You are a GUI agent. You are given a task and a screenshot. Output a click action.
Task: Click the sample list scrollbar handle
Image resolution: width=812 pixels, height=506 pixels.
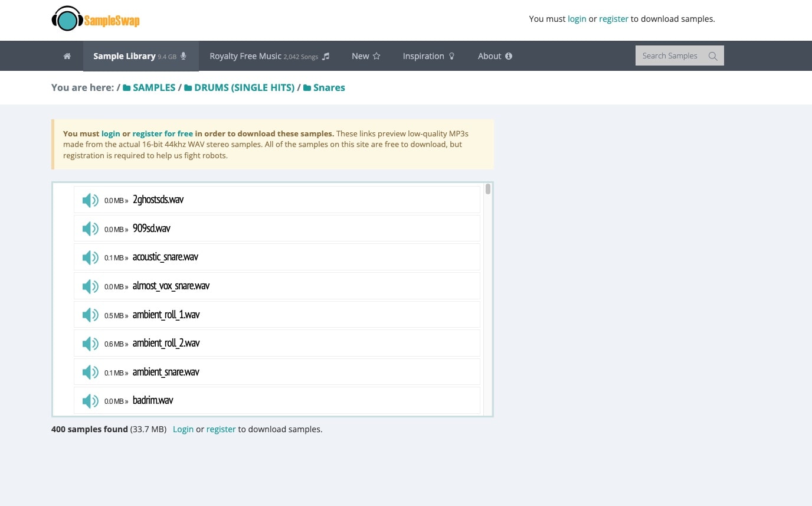pos(488,189)
